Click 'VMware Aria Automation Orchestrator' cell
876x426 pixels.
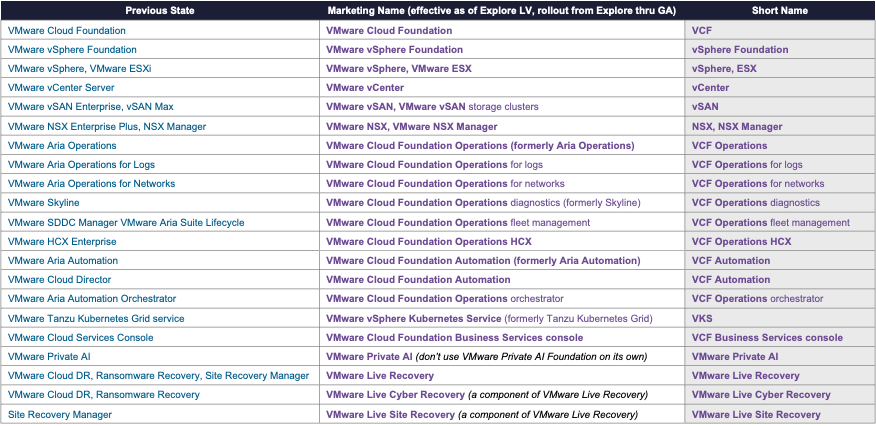click(x=160, y=299)
